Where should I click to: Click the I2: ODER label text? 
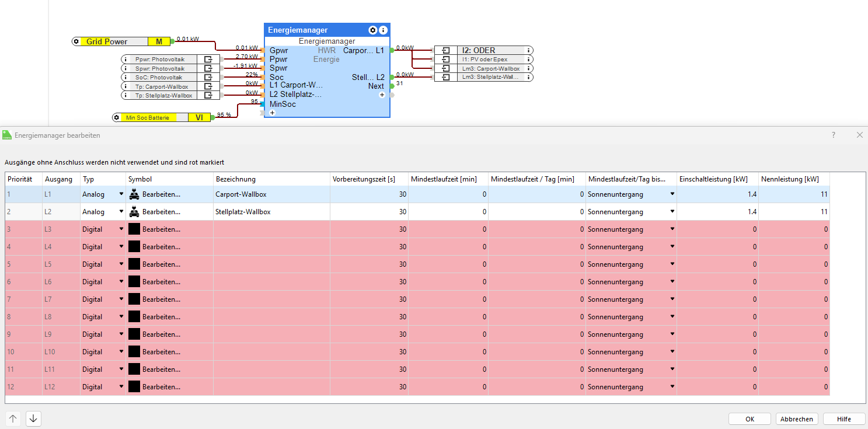pyautogui.click(x=479, y=50)
